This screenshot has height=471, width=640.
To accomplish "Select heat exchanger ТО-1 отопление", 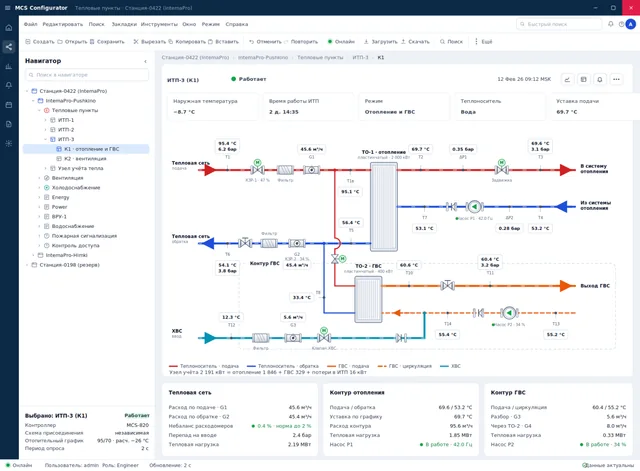I will (384, 207).
